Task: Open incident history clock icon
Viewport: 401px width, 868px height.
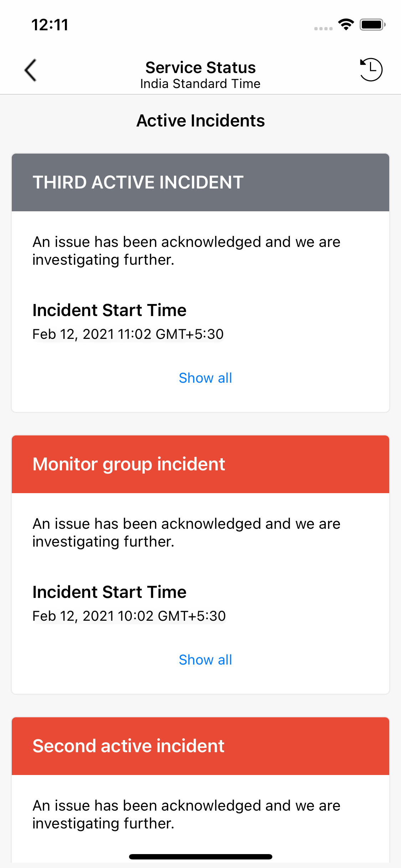Action: pyautogui.click(x=371, y=69)
